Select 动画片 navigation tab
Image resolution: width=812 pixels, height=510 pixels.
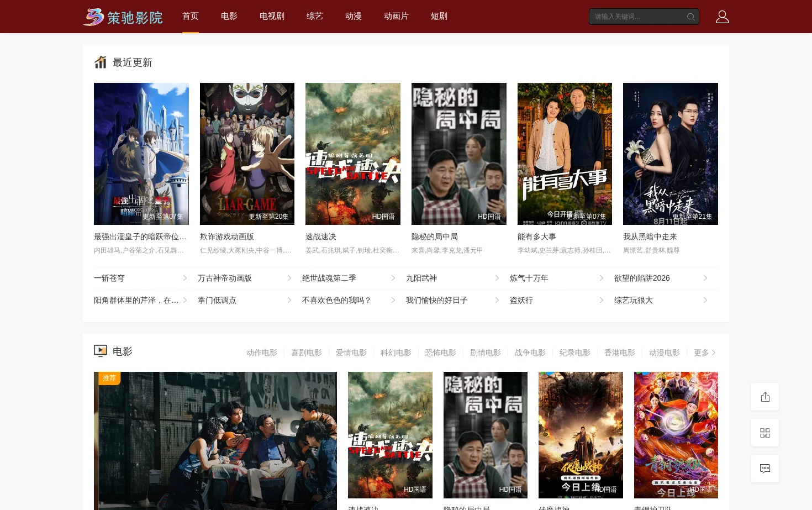[396, 17]
